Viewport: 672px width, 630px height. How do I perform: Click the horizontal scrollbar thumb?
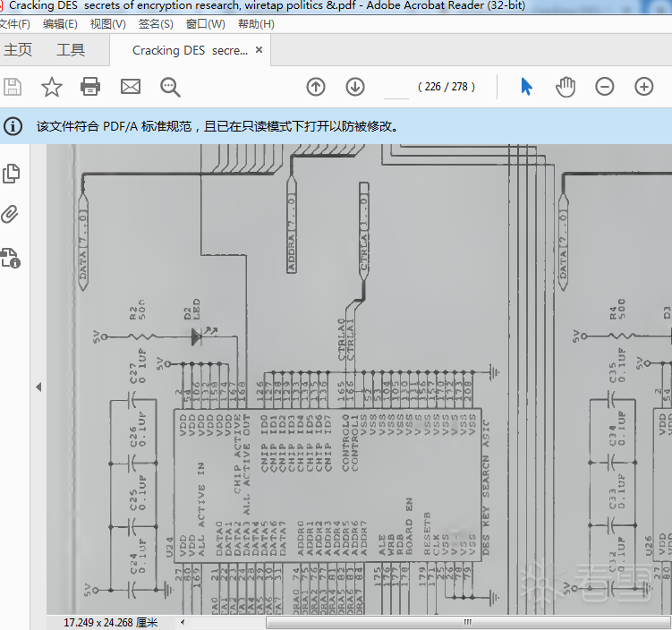pos(468,621)
